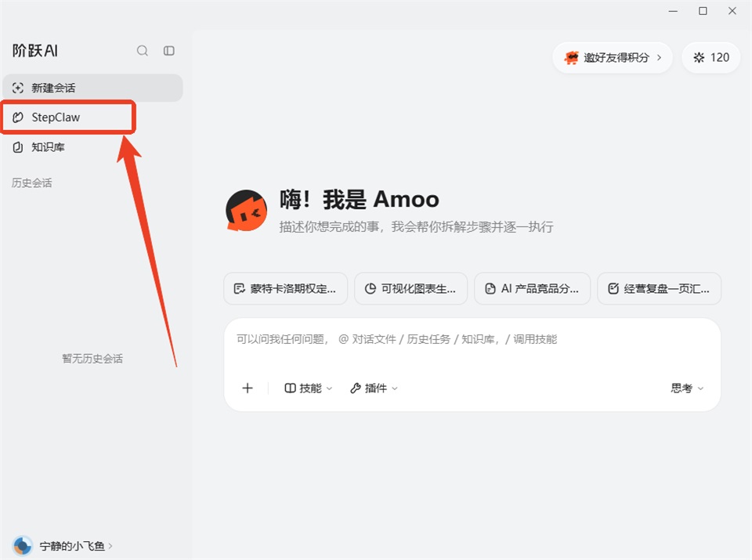Click the Amoo mascot avatar
The image size is (752, 560).
coord(247,211)
